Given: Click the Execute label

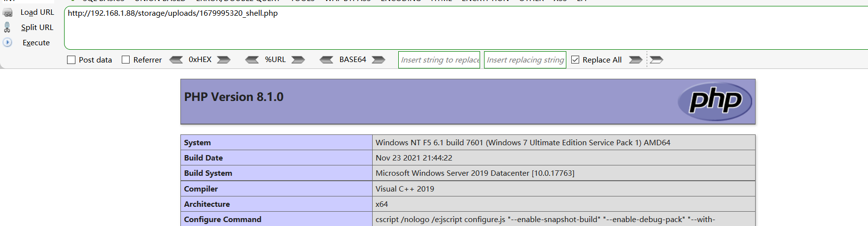Looking at the screenshot, I should pyautogui.click(x=36, y=43).
